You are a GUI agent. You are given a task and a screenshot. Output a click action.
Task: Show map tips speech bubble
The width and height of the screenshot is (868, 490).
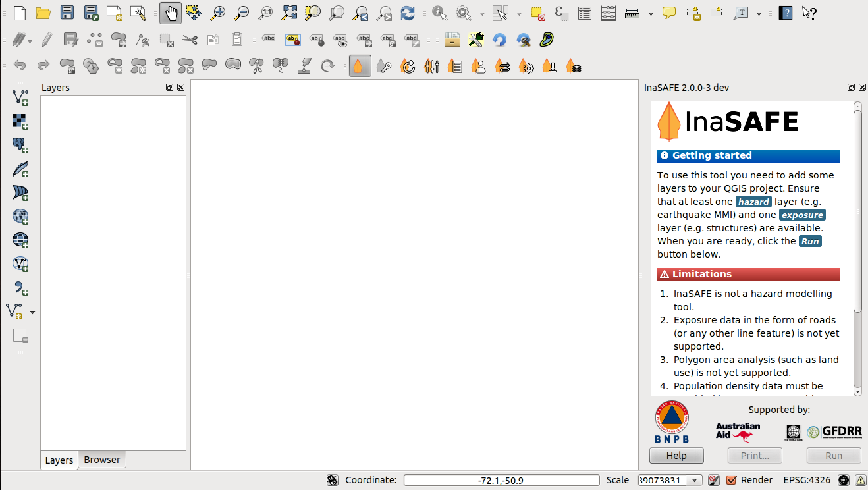[669, 13]
